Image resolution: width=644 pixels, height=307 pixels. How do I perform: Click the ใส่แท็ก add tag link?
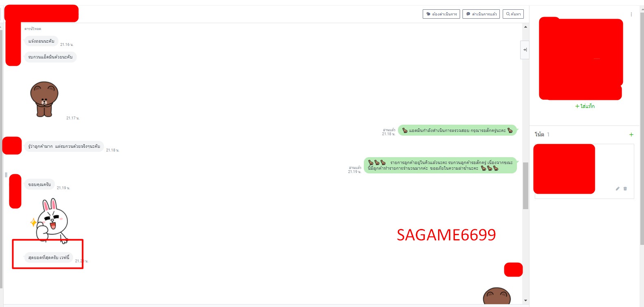(x=585, y=106)
